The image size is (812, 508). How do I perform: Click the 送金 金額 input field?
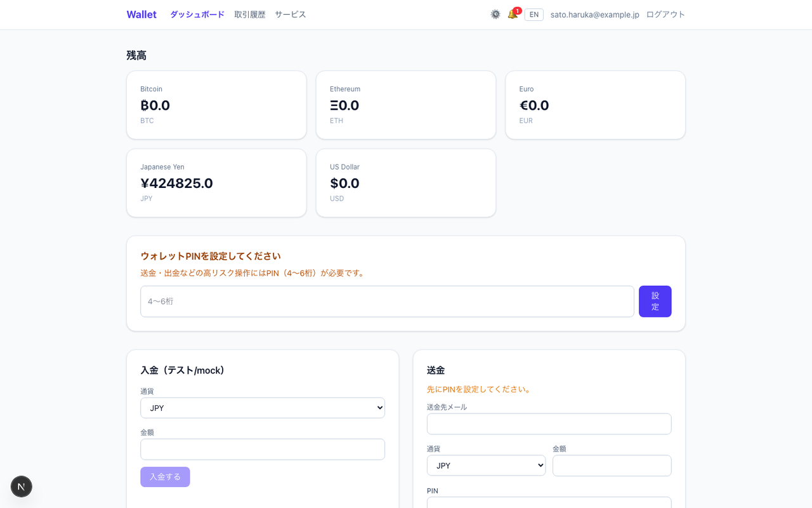tap(612, 465)
